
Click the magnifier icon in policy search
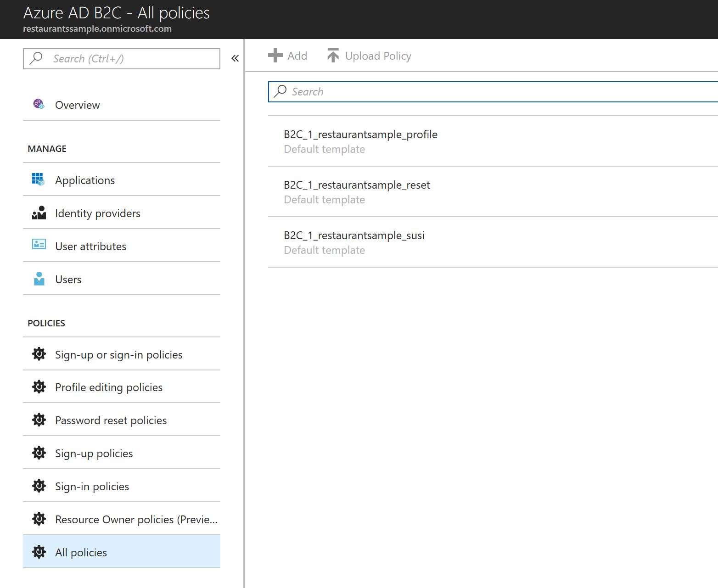pos(280,91)
